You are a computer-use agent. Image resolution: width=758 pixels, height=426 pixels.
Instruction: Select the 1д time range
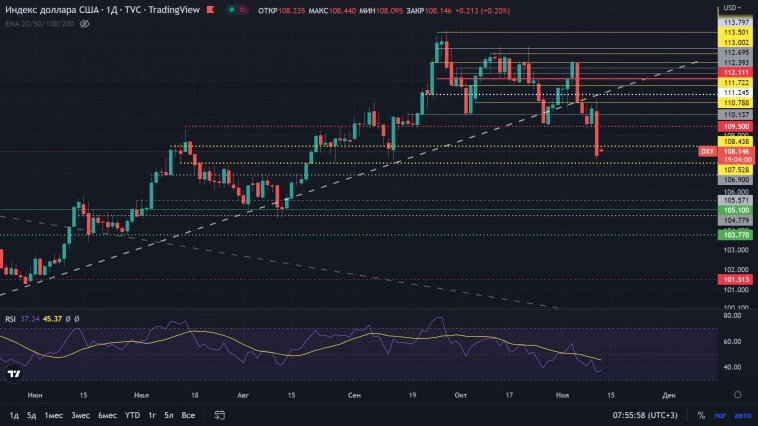14,414
